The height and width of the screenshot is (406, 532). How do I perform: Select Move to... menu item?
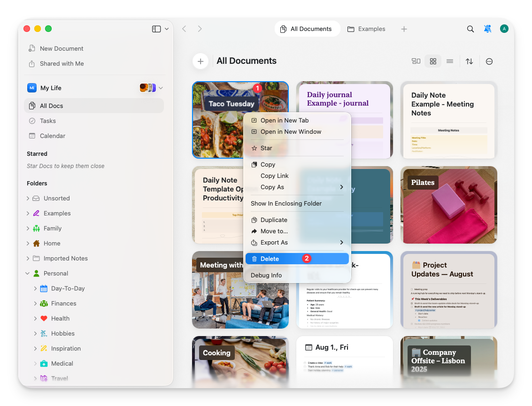coord(297,231)
